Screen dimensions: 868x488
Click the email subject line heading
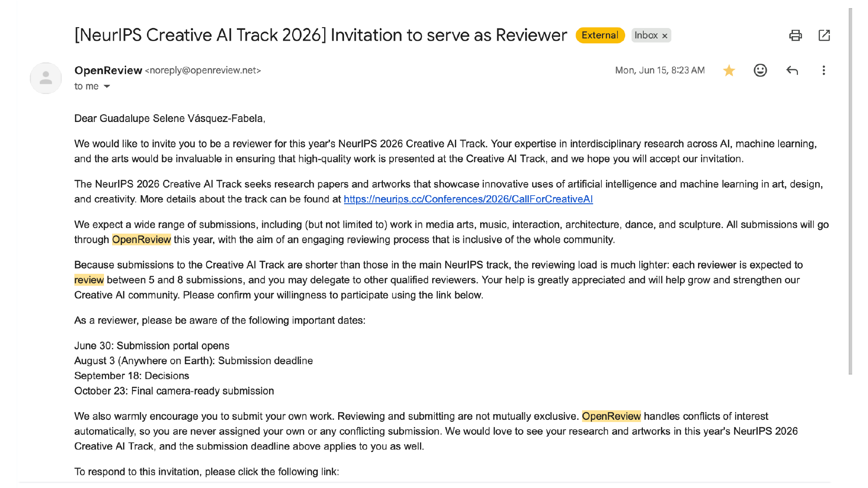point(321,35)
